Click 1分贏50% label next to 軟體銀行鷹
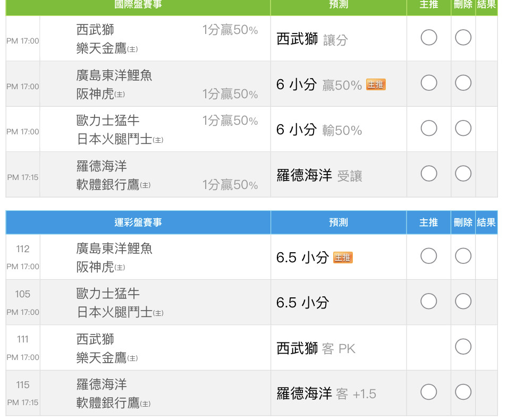The width and height of the screenshot is (507, 420). (230, 185)
